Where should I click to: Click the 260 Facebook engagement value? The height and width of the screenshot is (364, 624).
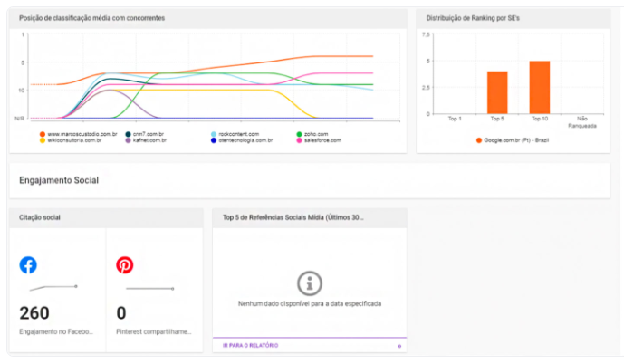(x=34, y=313)
